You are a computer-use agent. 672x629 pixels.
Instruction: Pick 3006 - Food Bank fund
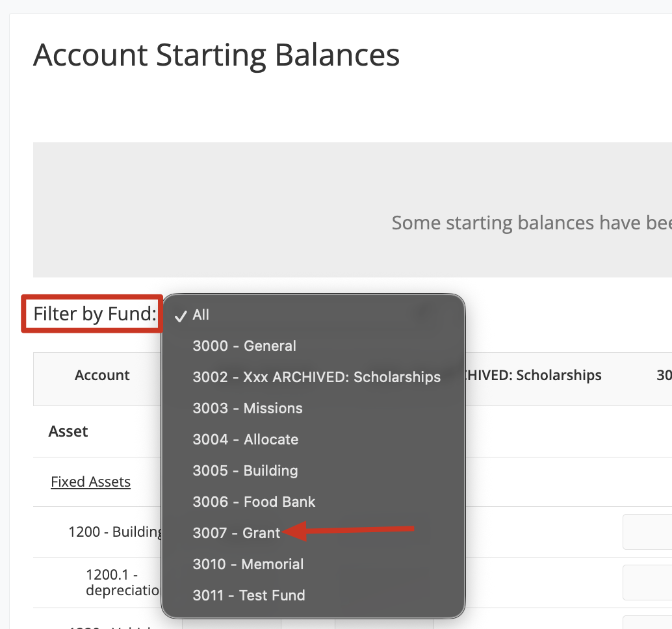[254, 502]
